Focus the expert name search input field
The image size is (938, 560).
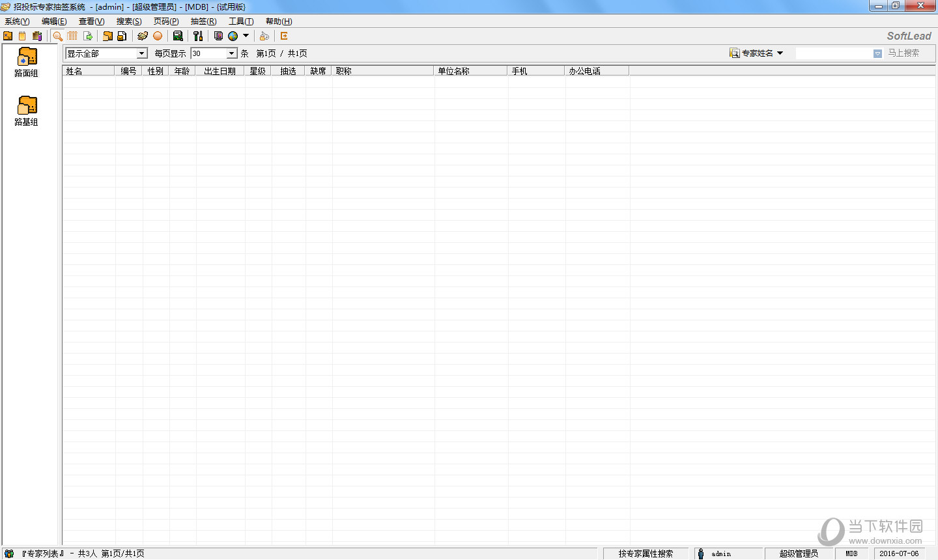(x=834, y=53)
